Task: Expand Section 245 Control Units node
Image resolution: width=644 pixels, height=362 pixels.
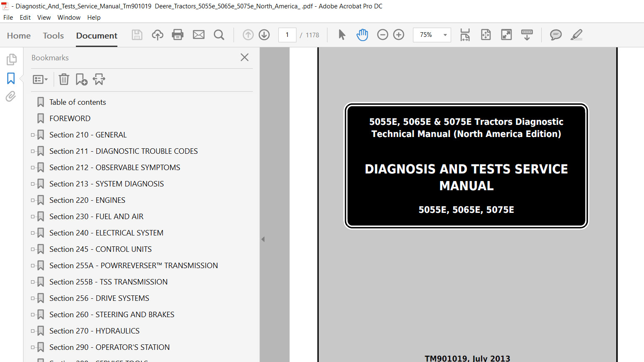Action: point(33,249)
